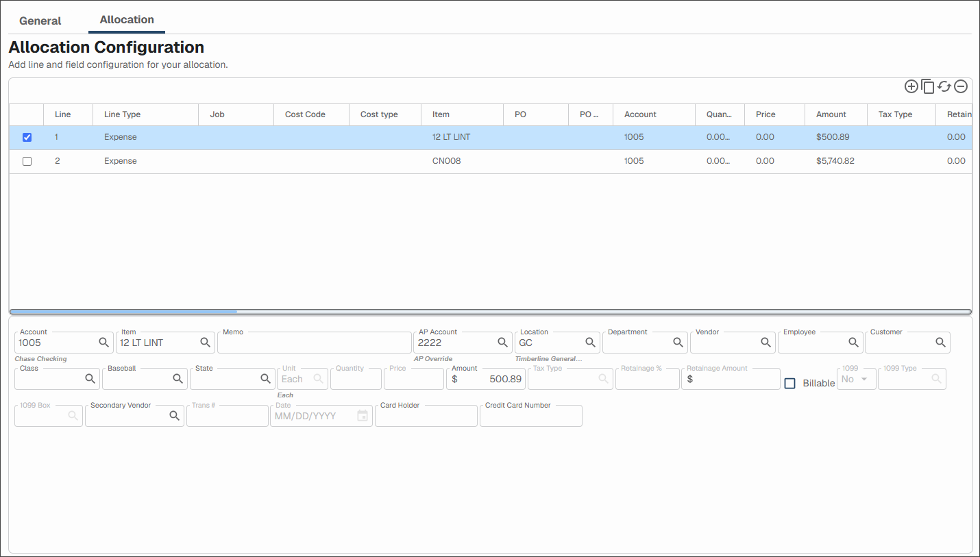The height and width of the screenshot is (557, 980).
Task: Focus the Trans # field
Action: point(228,416)
